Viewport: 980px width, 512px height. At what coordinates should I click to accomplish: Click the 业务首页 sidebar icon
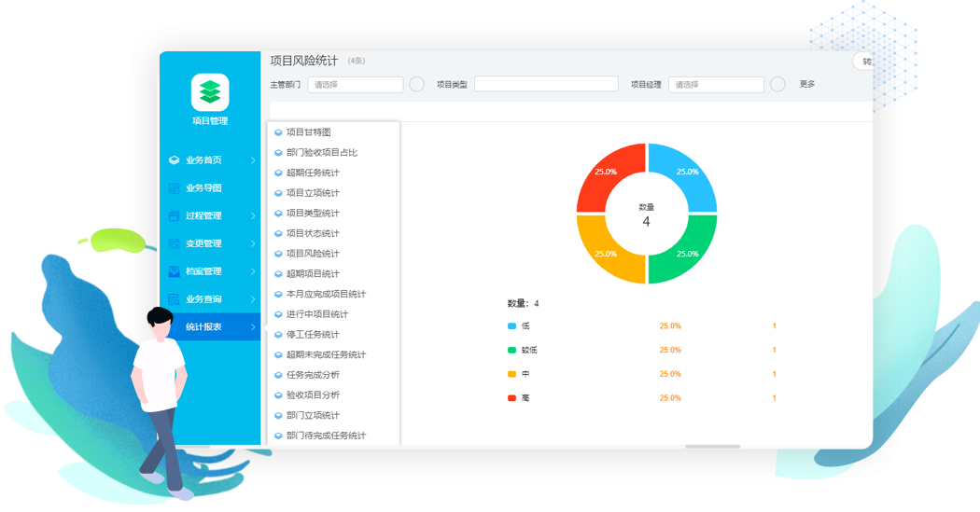(174, 160)
